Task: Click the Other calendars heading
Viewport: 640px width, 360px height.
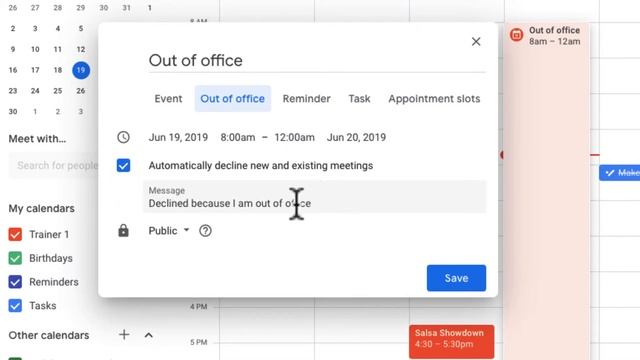Action: pos(49,335)
